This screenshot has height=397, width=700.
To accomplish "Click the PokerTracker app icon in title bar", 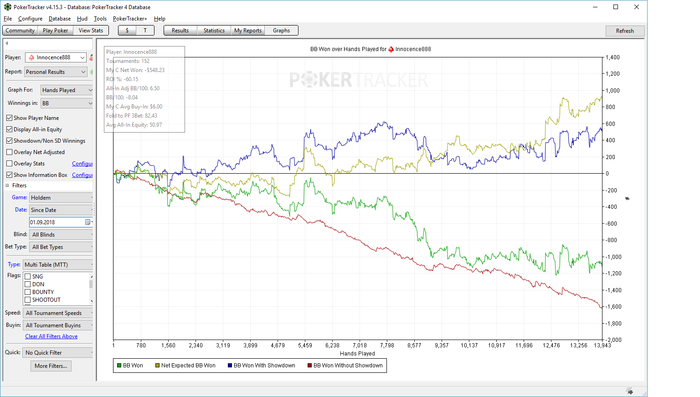I will pos(7,7).
